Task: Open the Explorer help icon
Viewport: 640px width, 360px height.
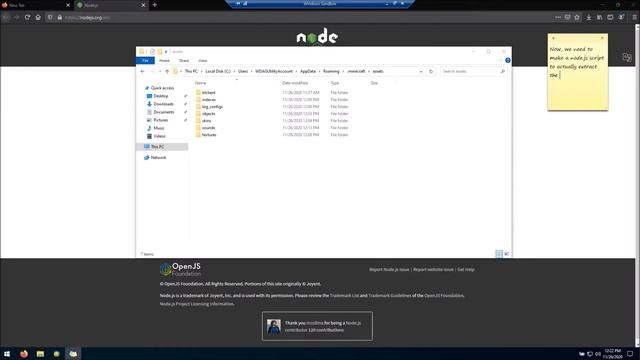Action: point(508,60)
